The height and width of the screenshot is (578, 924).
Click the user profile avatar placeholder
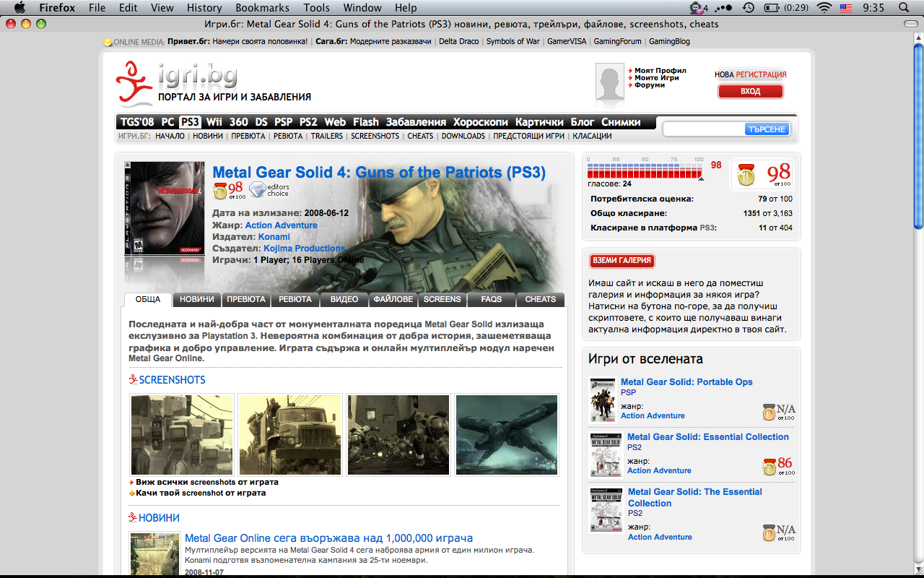[x=609, y=82]
